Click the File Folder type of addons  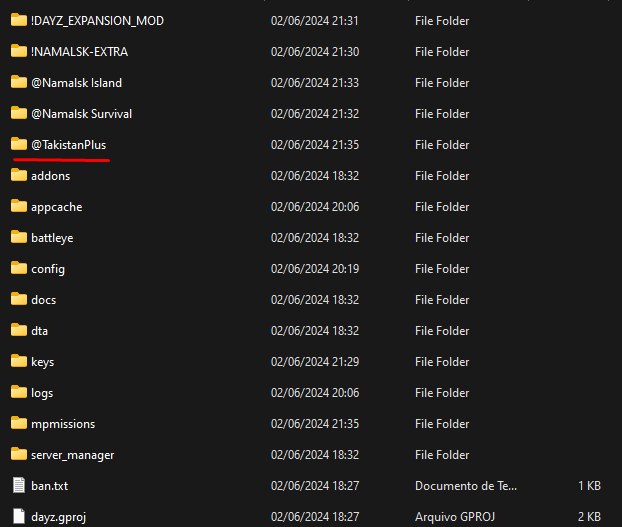click(x=442, y=176)
